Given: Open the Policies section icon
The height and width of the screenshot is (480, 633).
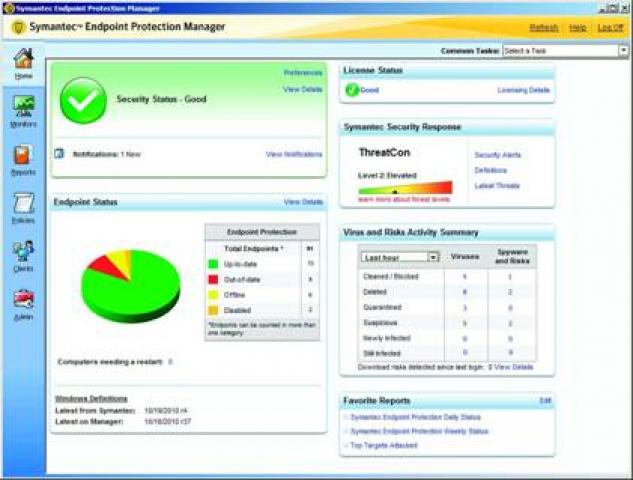Looking at the screenshot, I should [23, 203].
